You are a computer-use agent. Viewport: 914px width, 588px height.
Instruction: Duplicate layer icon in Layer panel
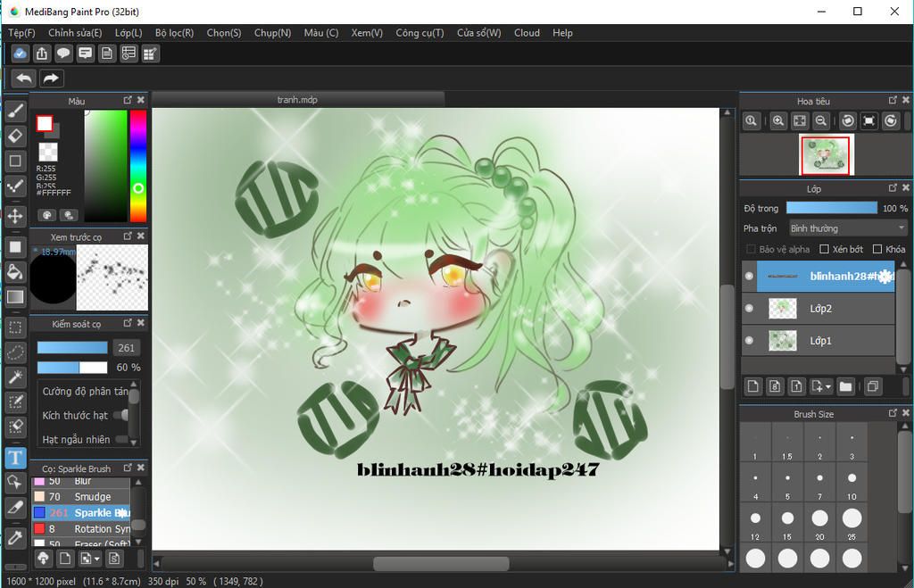[x=873, y=386]
